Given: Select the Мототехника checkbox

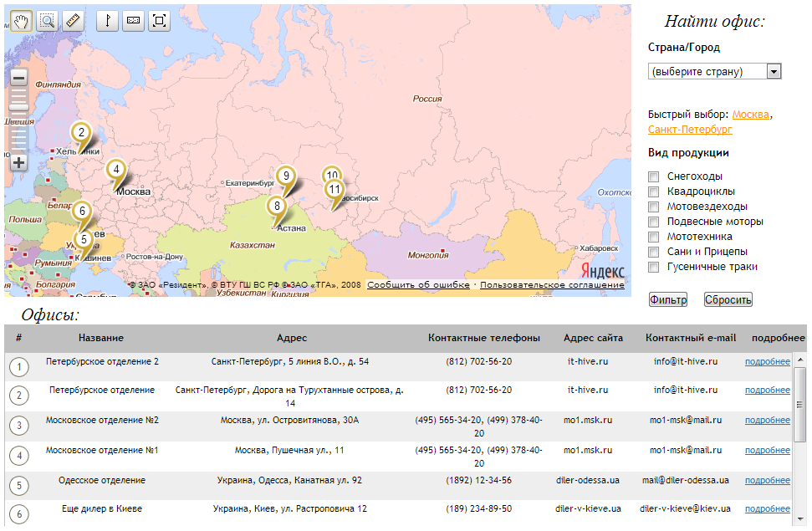Looking at the screenshot, I should point(654,237).
